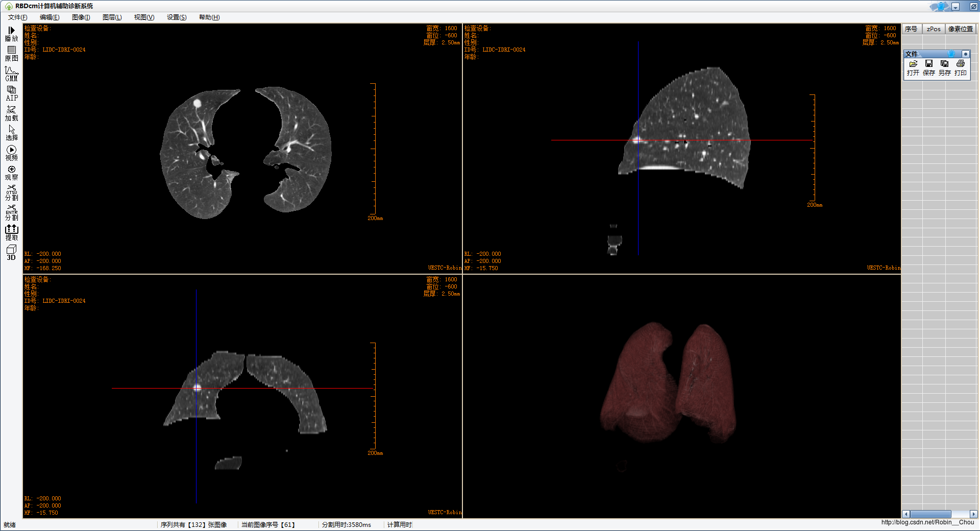The height and width of the screenshot is (531, 980).
Task: Enable the 观察 observation tool
Action: click(11, 173)
